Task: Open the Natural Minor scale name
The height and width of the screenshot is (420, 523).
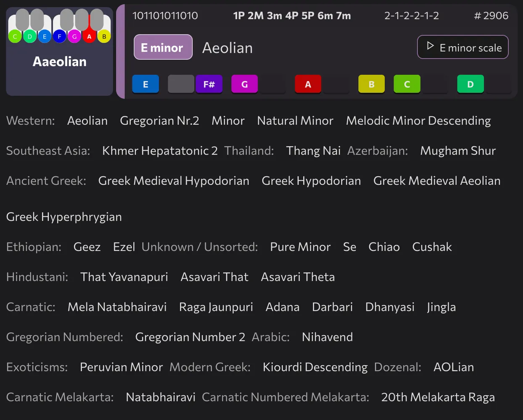Action: [x=295, y=121]
